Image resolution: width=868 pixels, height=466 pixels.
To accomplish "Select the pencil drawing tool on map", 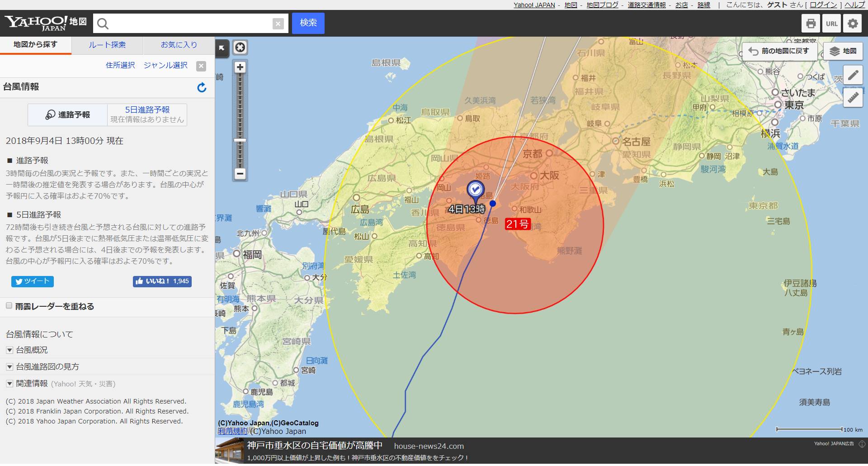I will pos(853,75).
